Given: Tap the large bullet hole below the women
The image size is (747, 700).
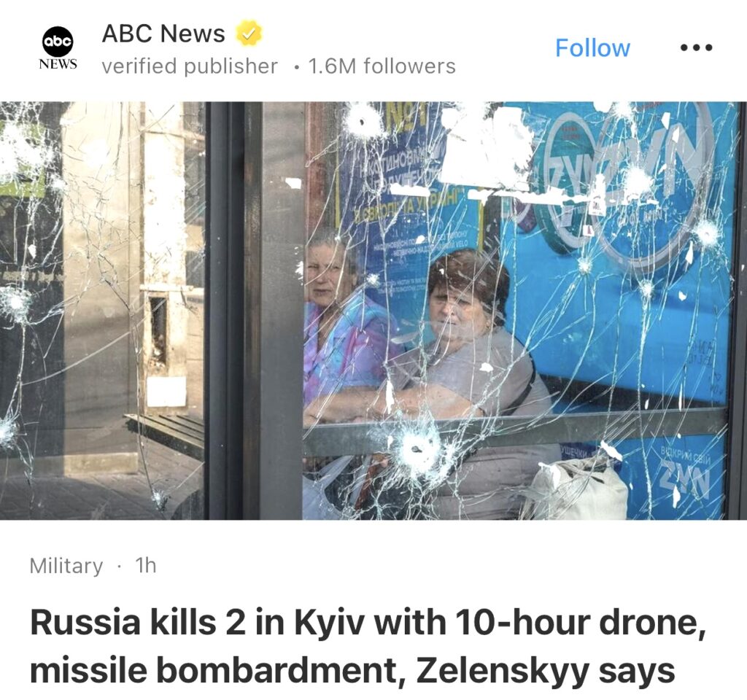Looking at the screenshot, I should (419, 448).
